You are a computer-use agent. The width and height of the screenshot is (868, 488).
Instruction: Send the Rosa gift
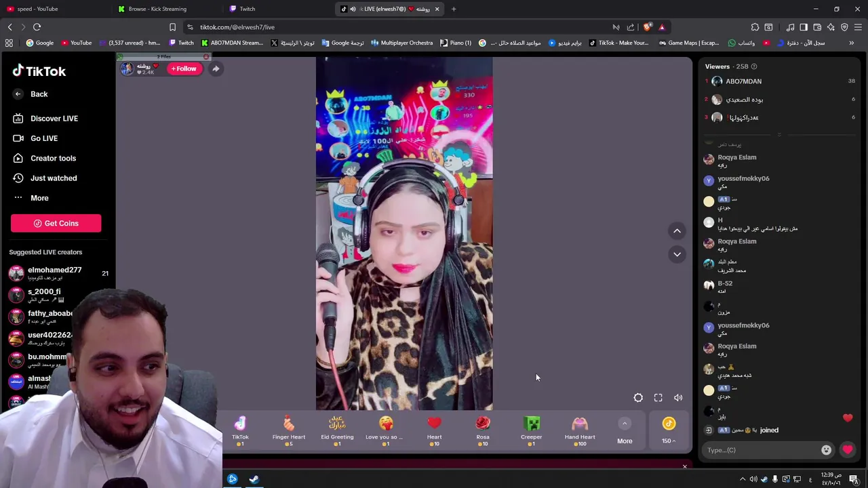pos(483,431)
